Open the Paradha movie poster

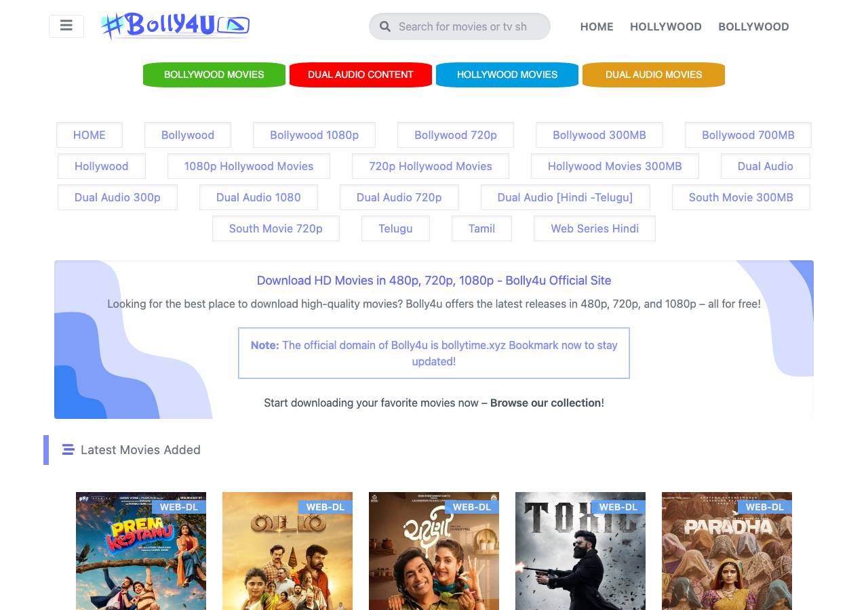point(727,551)
